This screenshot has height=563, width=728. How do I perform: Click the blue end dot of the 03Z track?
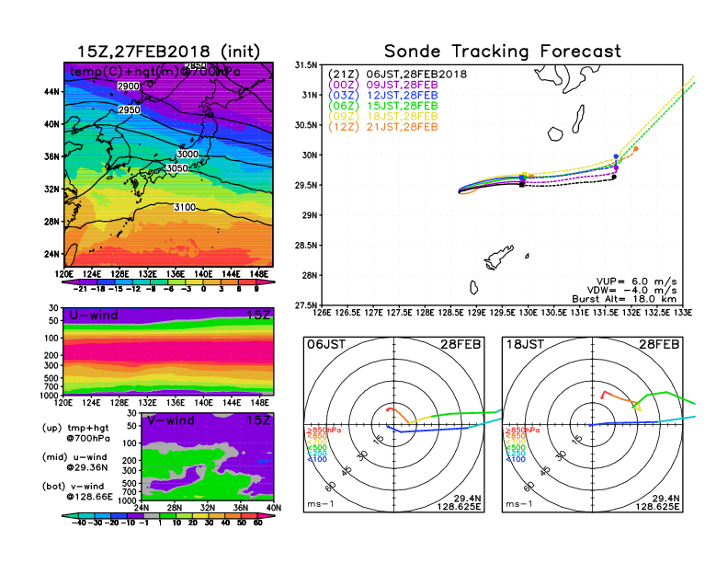[x=616, y=156]
